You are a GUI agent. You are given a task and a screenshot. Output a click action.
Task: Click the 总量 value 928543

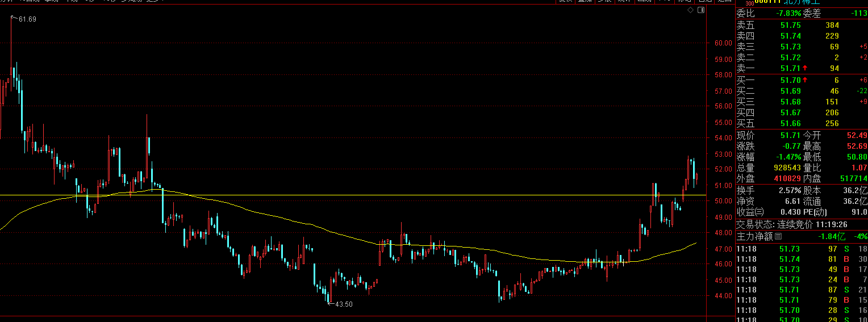click(x=787, y=168)
